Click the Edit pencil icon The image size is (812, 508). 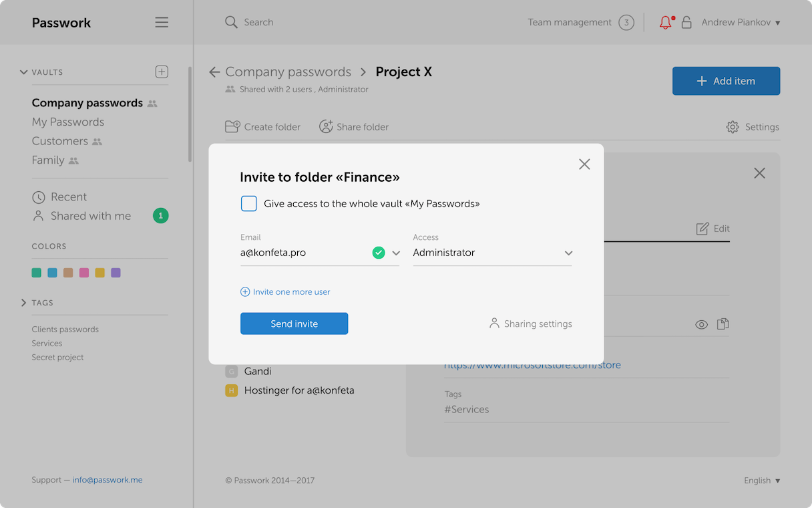click(x=702, y=229)
